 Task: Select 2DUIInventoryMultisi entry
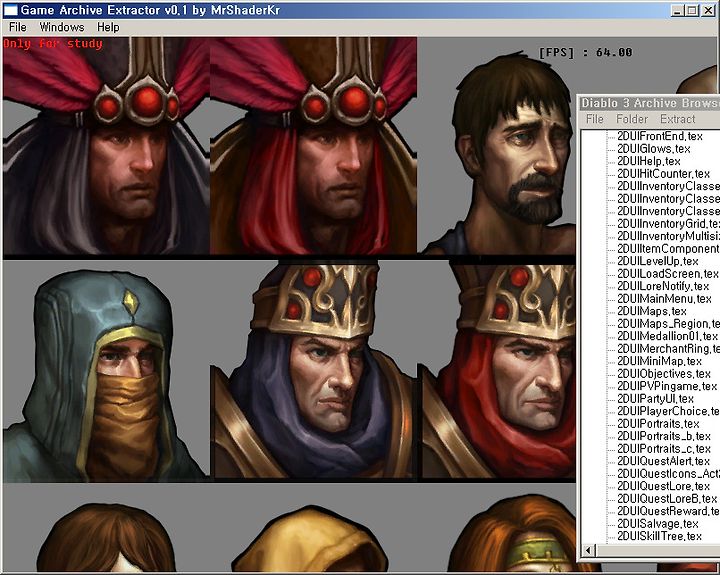coord(668,236)
